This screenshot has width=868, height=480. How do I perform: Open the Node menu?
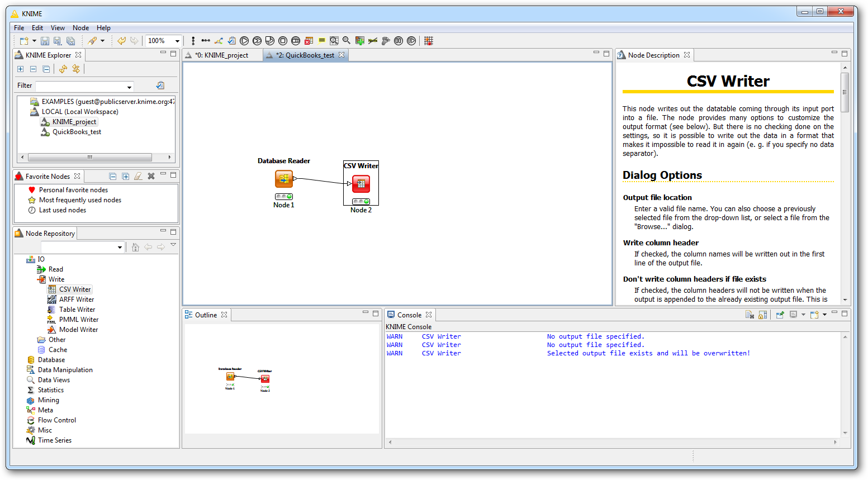tap(80, 28)
